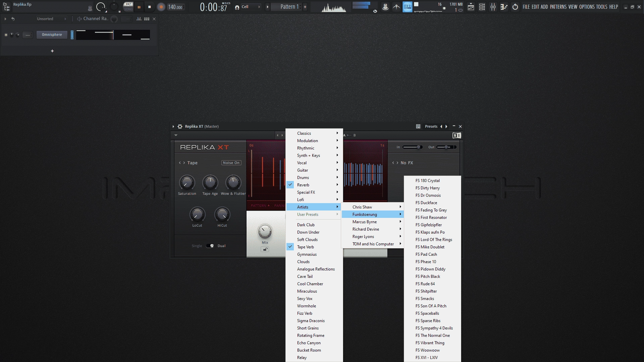Adjust the In level slider
This screenshot has width=644, height=362.
pyautogui.click(x=413, y=147)
